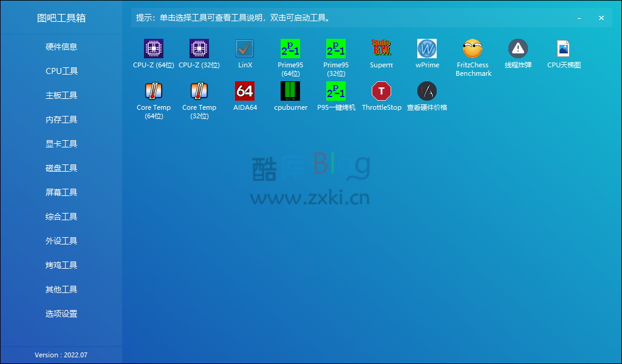The height and width of the screenshot is (364, 622).
Task: Switch to the 显卡工具 category
Action: click(61, 144)
